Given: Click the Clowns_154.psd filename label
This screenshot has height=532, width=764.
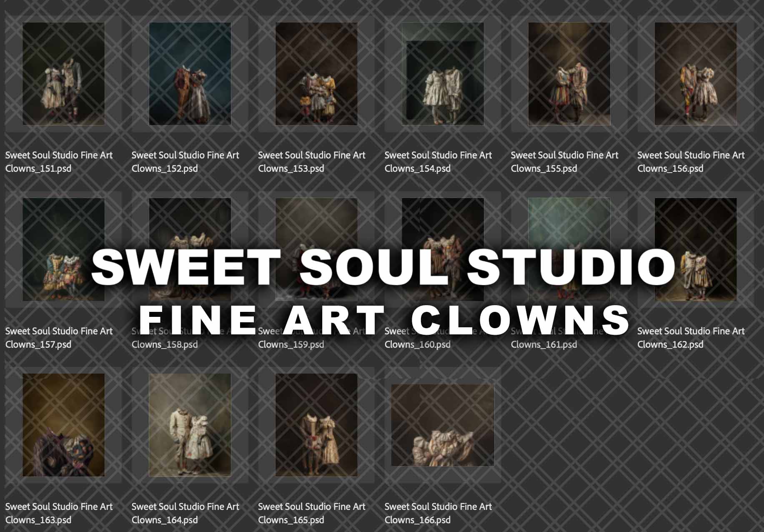Looking at the screenshot, I should 438,162.
